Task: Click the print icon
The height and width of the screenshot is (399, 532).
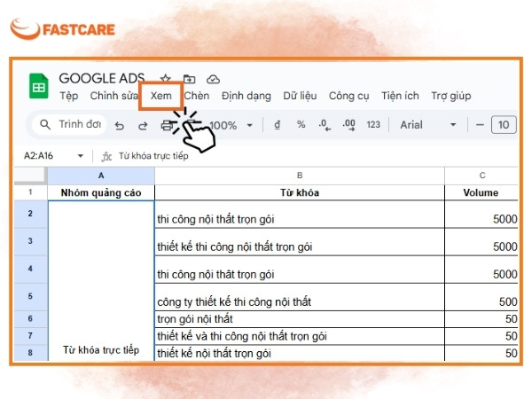Action: 167,126
